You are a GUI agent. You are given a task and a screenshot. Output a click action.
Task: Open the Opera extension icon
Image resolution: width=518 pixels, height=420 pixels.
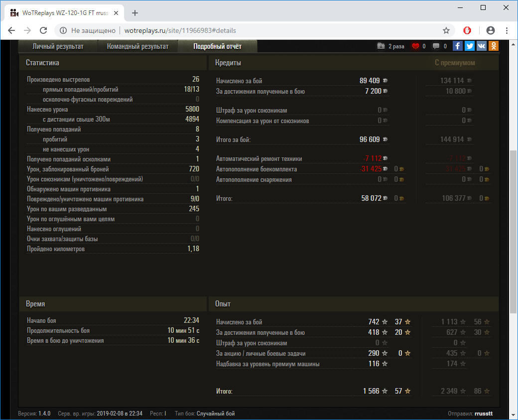click(467, 30)
